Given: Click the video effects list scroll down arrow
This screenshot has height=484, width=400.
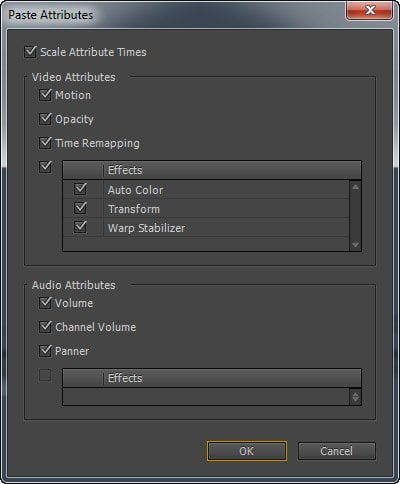Looking at the screenshot, I should point(355,245).
